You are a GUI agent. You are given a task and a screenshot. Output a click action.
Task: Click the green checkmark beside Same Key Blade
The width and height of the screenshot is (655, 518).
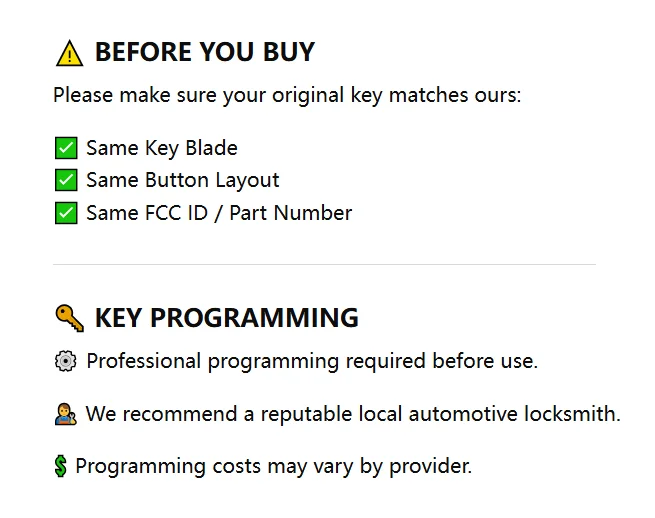point(66,148)
